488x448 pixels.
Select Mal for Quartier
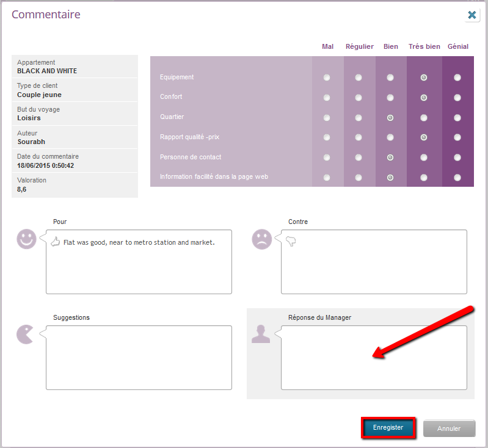[x=327, y=118]
